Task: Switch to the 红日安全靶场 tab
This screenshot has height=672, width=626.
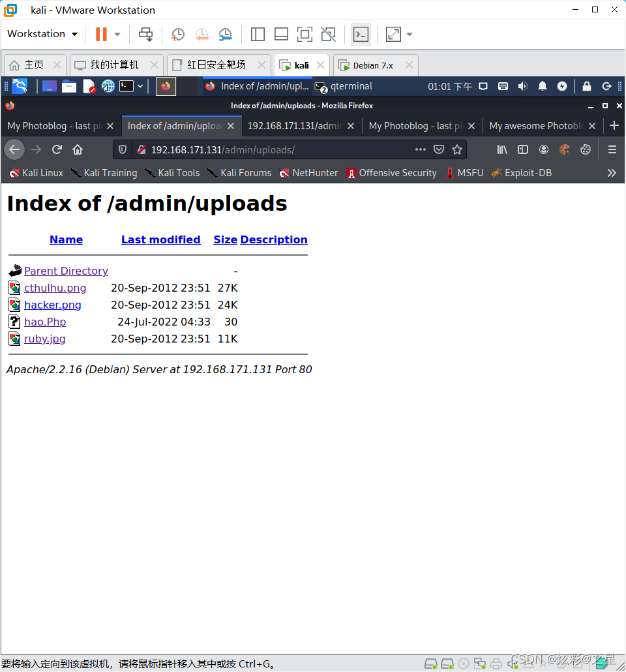Action: click(216, 65)
